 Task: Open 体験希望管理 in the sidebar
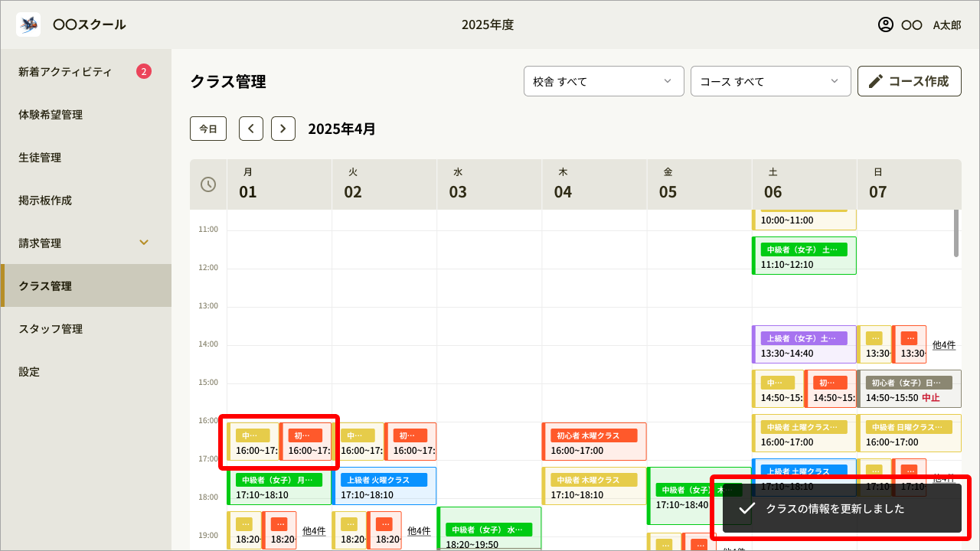tap(51, 115)
